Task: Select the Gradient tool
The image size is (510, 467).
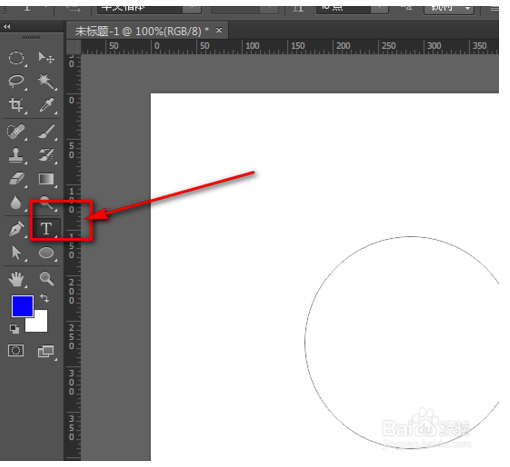Action: coord(46,179)
